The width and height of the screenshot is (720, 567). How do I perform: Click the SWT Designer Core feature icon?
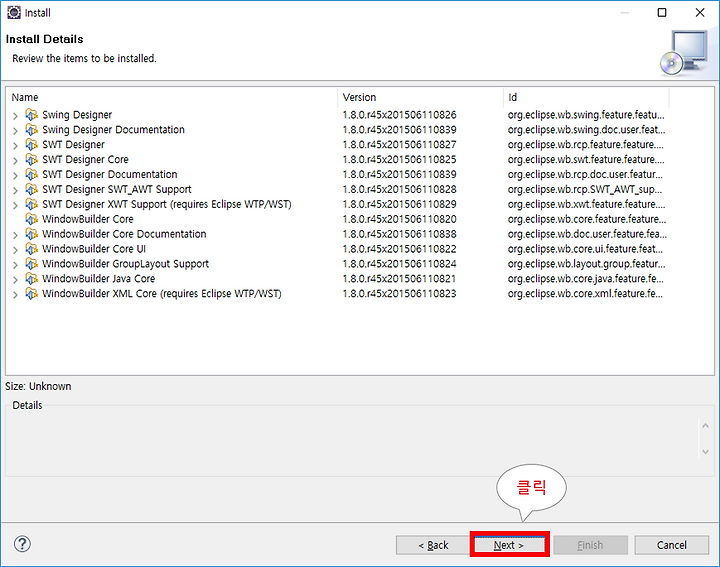(x=32, y=159)
